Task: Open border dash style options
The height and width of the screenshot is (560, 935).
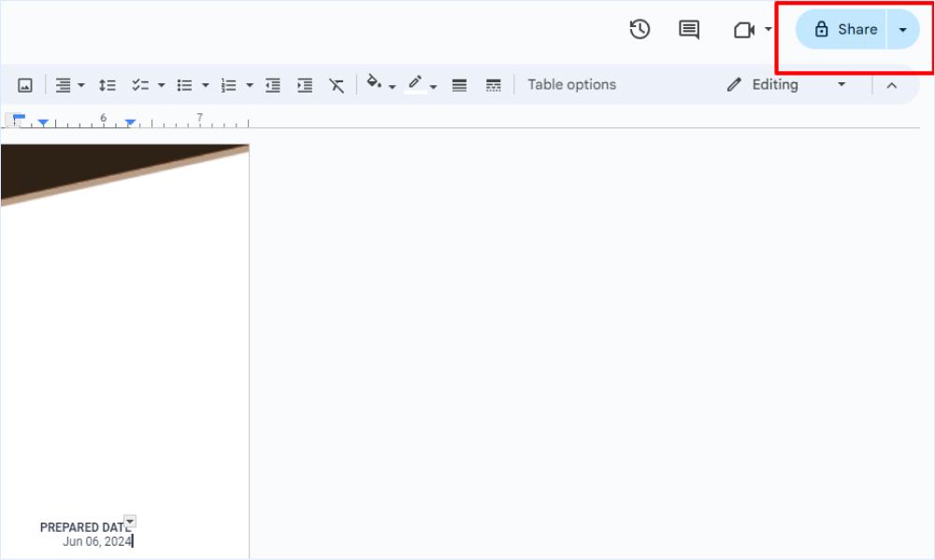Action: click(494, 85)
